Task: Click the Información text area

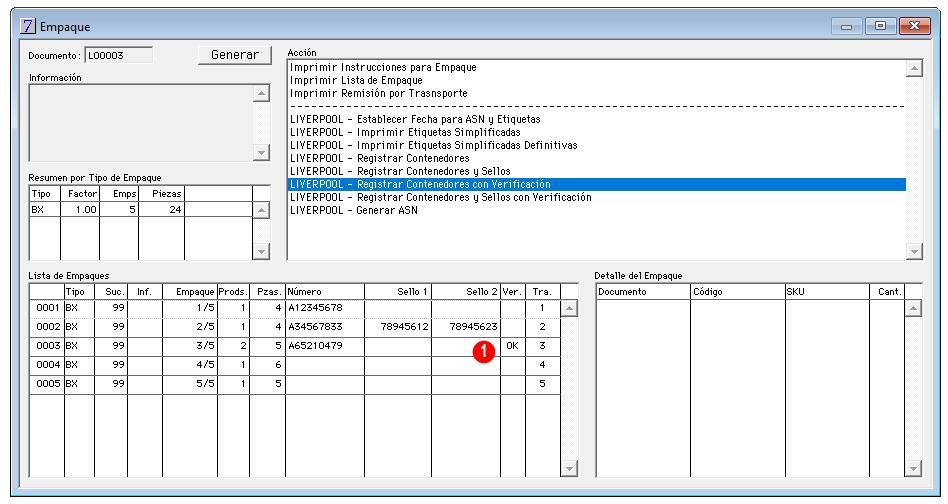Action: point(141,123)
